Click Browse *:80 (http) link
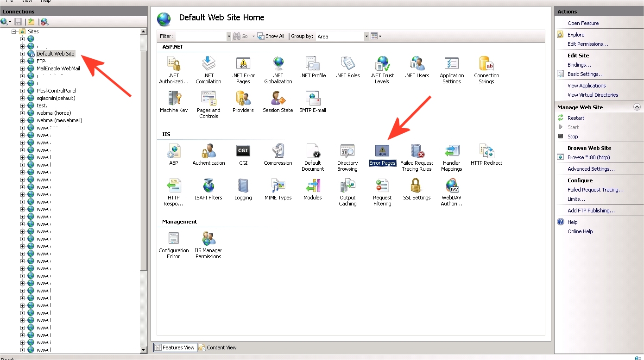The height and width of the screenshot is (360, 644). click(x=588, y=157)
